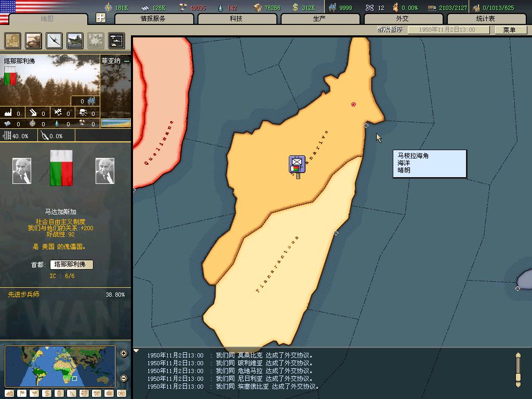Switch to political flag map mode

coord(22,393)
